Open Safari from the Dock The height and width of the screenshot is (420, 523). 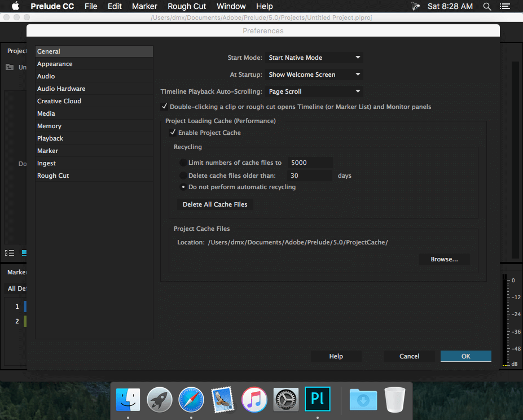coord(191,399)
